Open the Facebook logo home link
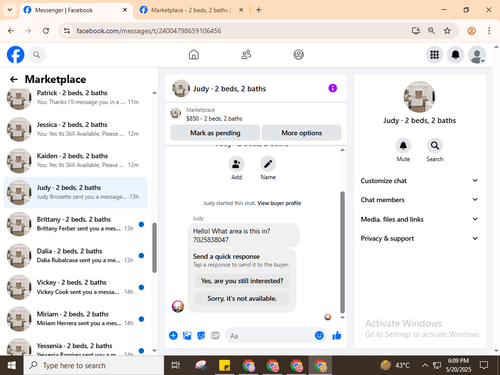 [x=16, y=55]
